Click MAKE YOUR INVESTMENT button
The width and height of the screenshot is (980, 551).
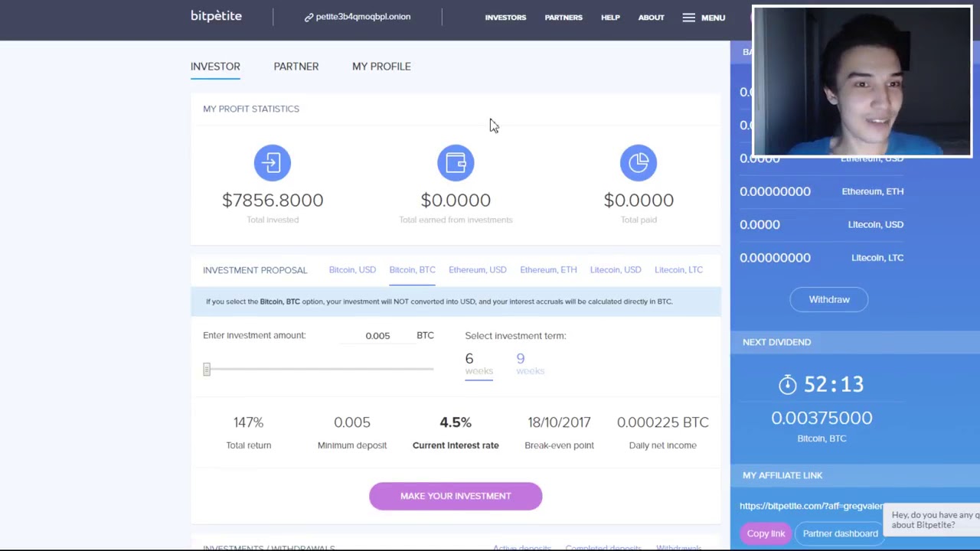point(456,496)
